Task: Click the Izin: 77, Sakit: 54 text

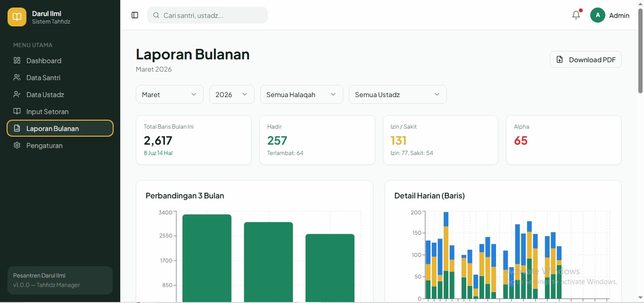Action: point(412,153)
